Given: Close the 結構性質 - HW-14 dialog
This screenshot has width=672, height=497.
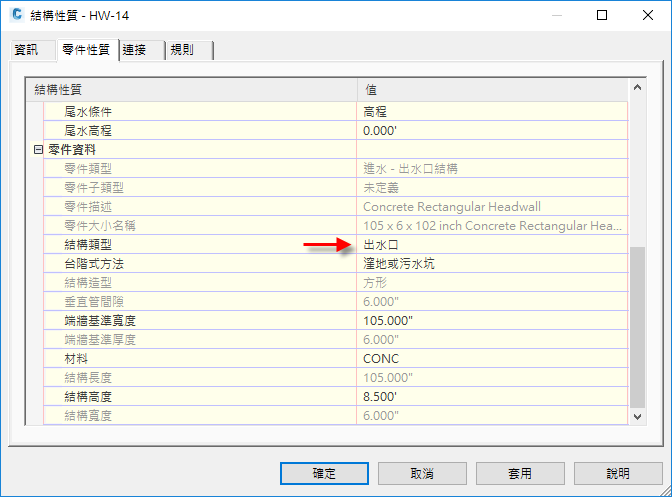Looking at the screenshot, I should coord(648,15).
